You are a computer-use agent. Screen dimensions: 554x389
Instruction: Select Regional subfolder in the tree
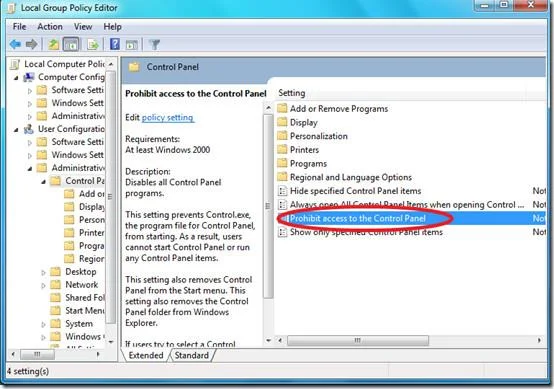tap(92, 259)
